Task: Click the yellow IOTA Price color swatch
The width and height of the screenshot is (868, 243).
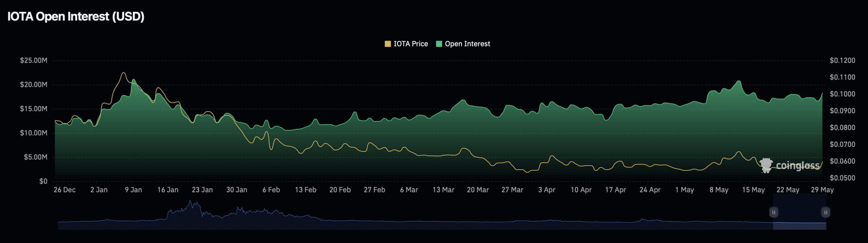Action: pyautogui.click(x=388, y=44)
